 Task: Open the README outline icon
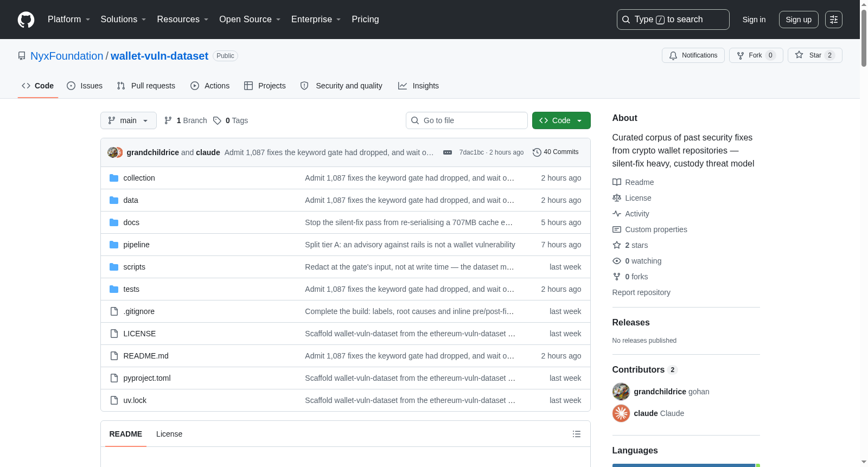tap(577, 434)
